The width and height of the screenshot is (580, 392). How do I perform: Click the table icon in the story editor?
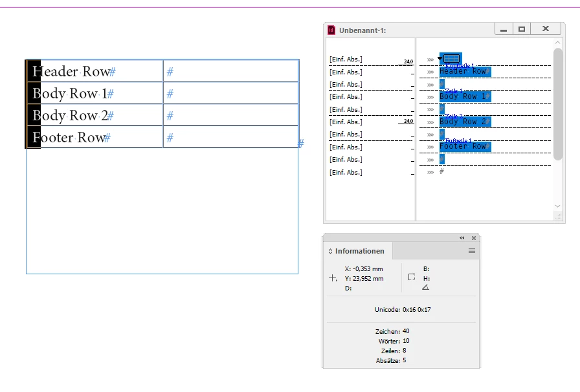(451, 58)
